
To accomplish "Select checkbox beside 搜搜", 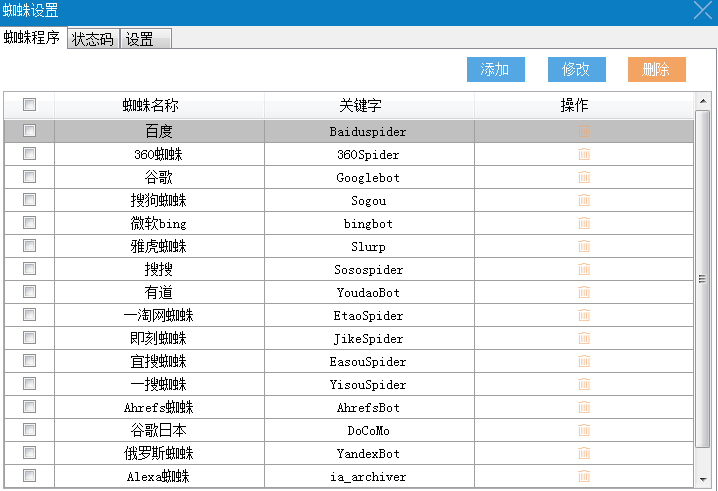I will coord(29,268).
